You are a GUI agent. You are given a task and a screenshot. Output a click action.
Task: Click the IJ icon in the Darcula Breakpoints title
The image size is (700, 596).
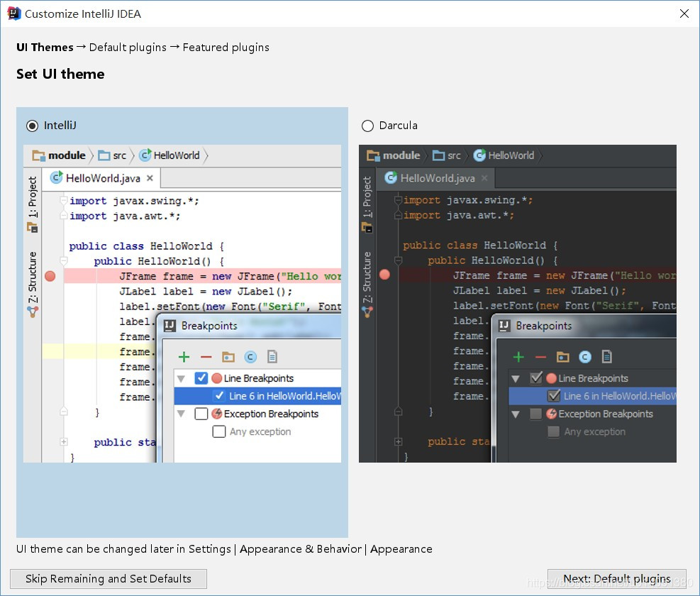pos(504,326)
